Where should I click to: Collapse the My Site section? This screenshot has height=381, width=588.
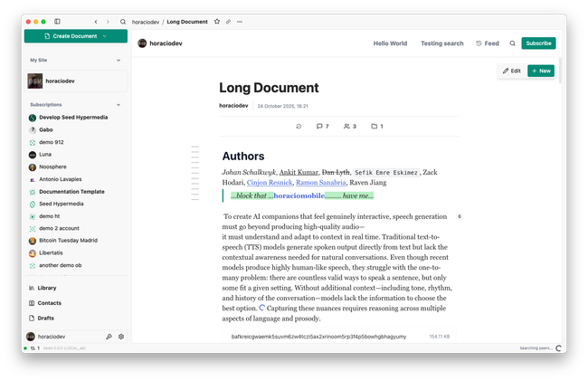(x=119, y=61)
